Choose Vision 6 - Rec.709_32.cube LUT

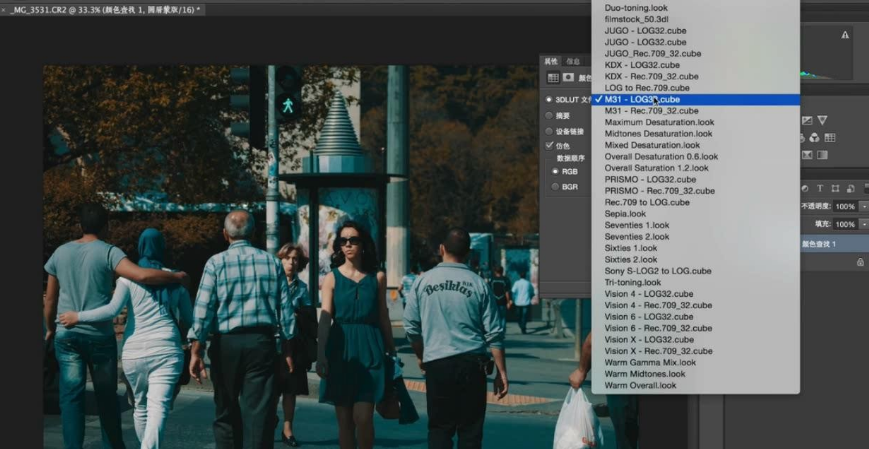point(696,328)
